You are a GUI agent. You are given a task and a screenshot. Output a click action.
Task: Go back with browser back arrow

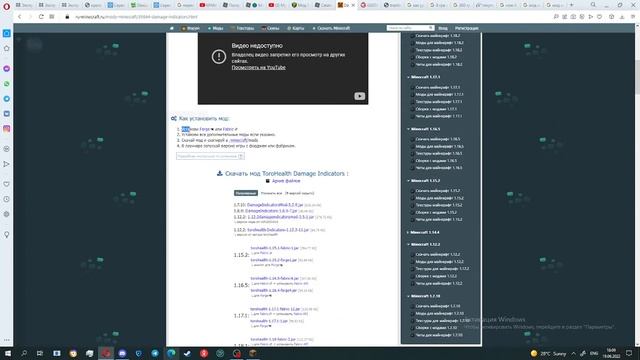[x=19, y=17]
